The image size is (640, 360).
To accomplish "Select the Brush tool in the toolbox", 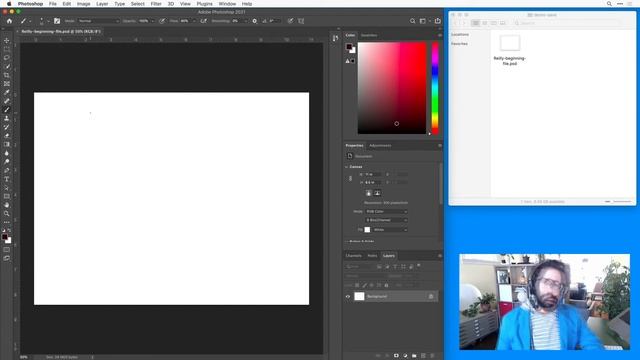I will (7, 109).
